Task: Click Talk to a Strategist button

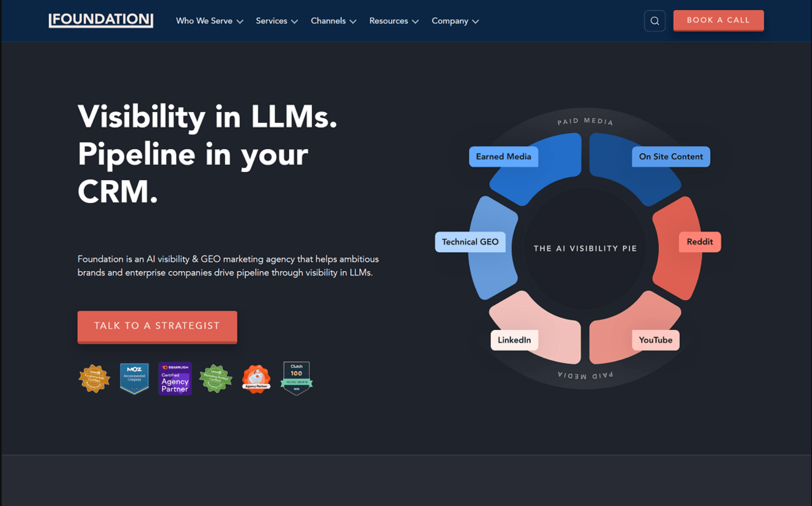Action: click(x=157, y=327)
